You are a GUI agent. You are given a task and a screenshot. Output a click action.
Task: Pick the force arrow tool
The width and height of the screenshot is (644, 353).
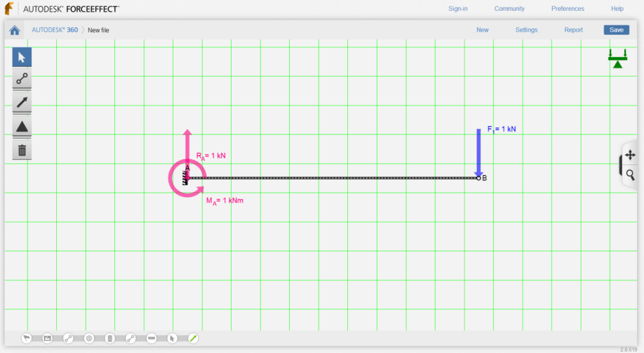tap(22, 103)
